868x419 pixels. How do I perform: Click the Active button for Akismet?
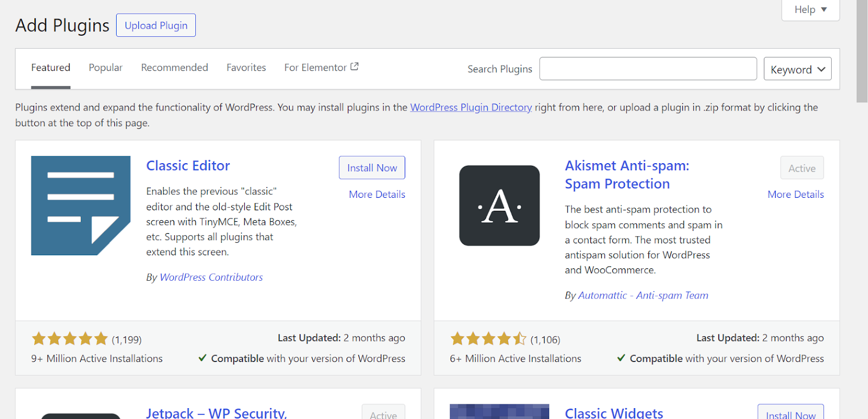(802, 168)
